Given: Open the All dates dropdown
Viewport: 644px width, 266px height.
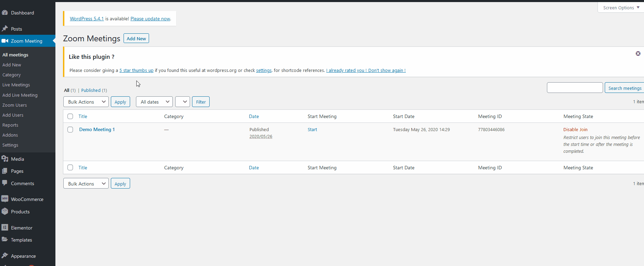Looking at the screenshot, I should [x=154, y=102].
